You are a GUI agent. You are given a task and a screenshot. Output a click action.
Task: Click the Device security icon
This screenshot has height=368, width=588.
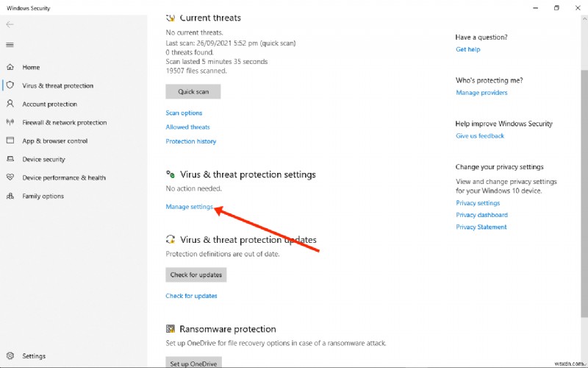coord(10,159)
